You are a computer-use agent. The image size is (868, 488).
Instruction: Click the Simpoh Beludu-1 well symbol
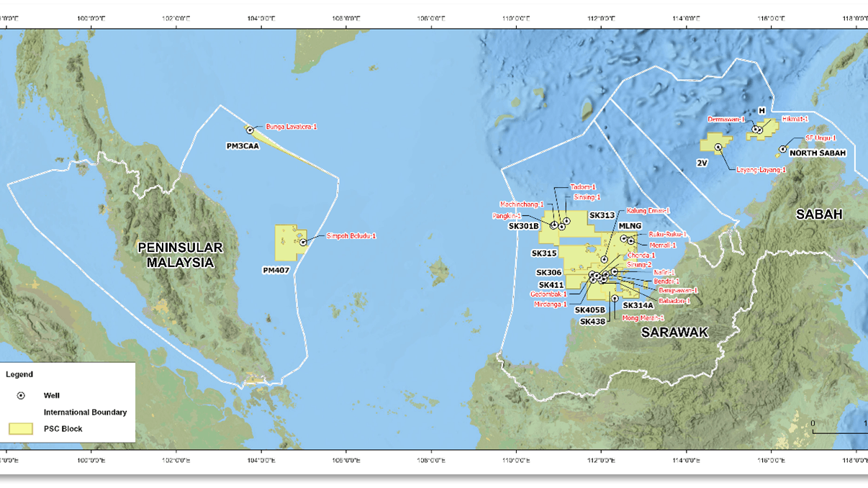pyautogui.click(x=304, y=240)
